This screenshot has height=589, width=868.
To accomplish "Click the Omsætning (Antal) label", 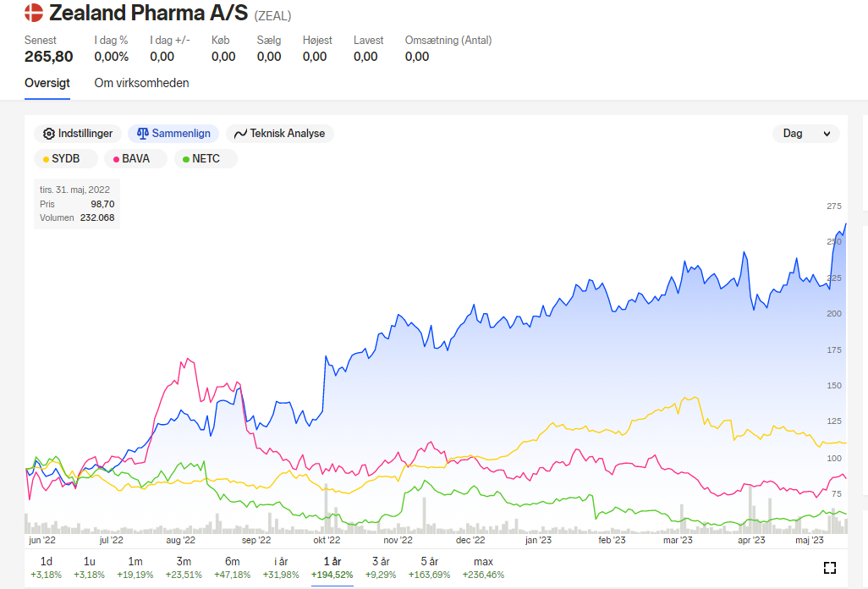I will [x=448, y=41].
